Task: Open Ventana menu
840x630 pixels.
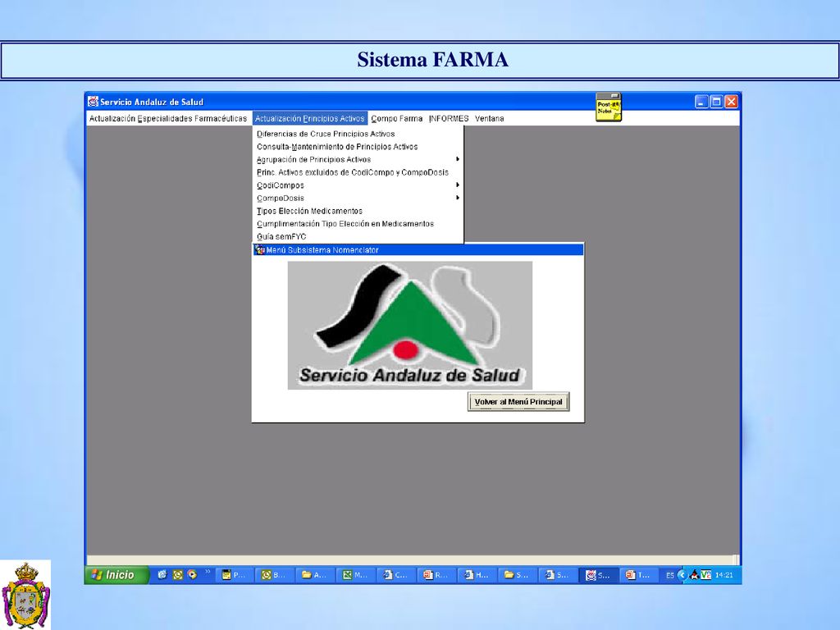Action: click(x=489, y=118)
